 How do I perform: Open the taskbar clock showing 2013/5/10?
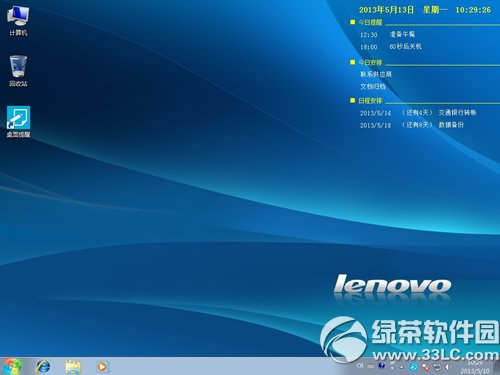point(475,367)
